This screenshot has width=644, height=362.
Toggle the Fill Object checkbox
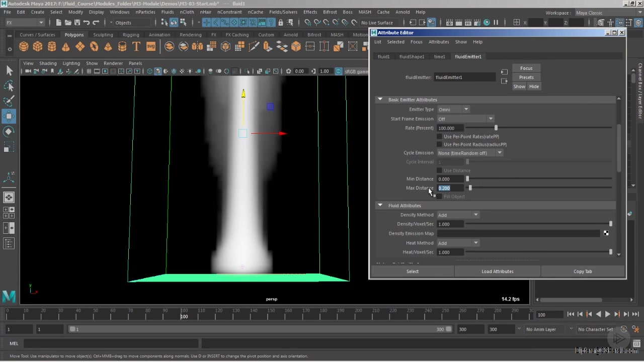(x=440, y=197)
